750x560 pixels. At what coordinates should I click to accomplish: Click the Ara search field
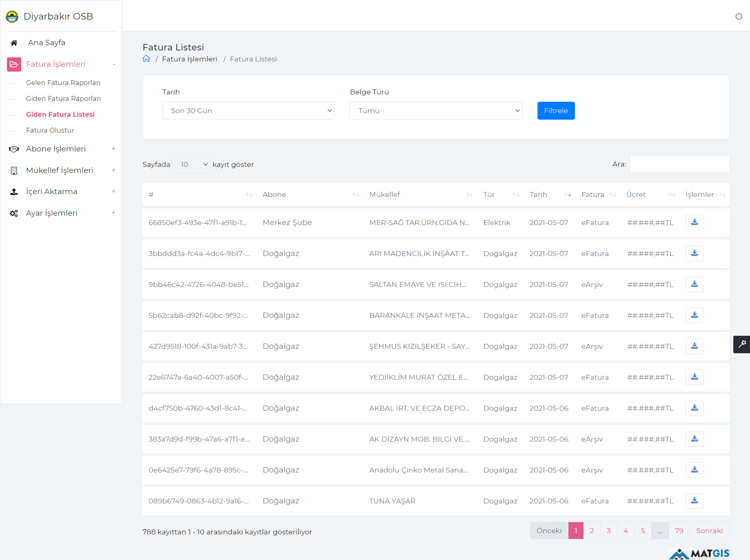(x=679, y=164)
